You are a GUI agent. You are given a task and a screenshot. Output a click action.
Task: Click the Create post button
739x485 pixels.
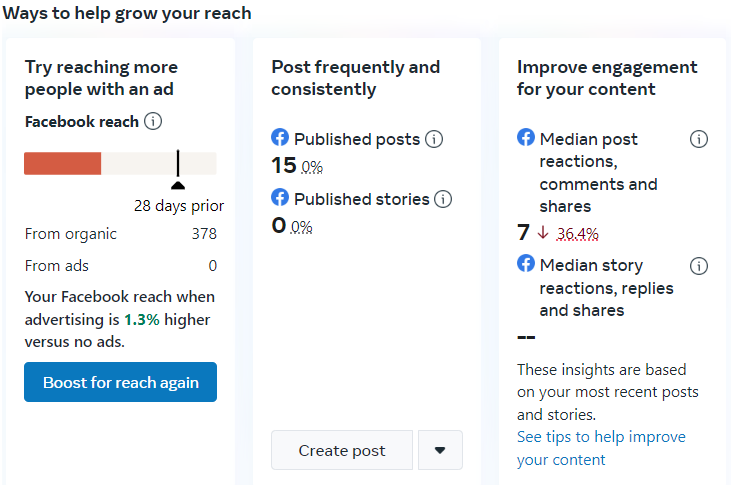(x=342, y=450)
